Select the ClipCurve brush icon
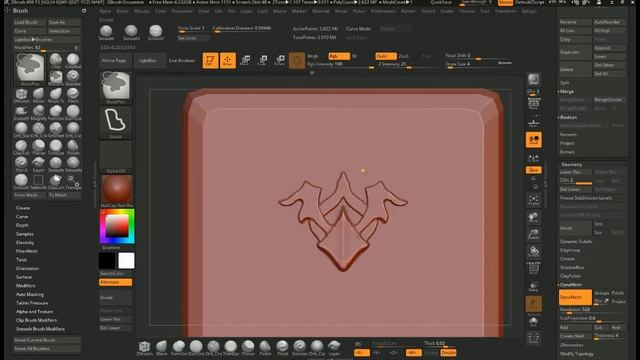Screen dimensions: 640x360 pyautogui.click(x=56, y=181)
